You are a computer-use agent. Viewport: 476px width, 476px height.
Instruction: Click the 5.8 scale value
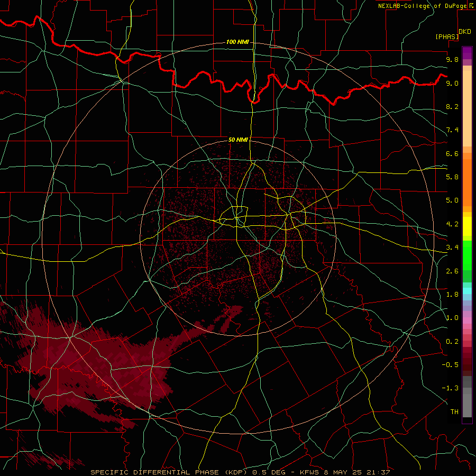[x=452, y=177]
